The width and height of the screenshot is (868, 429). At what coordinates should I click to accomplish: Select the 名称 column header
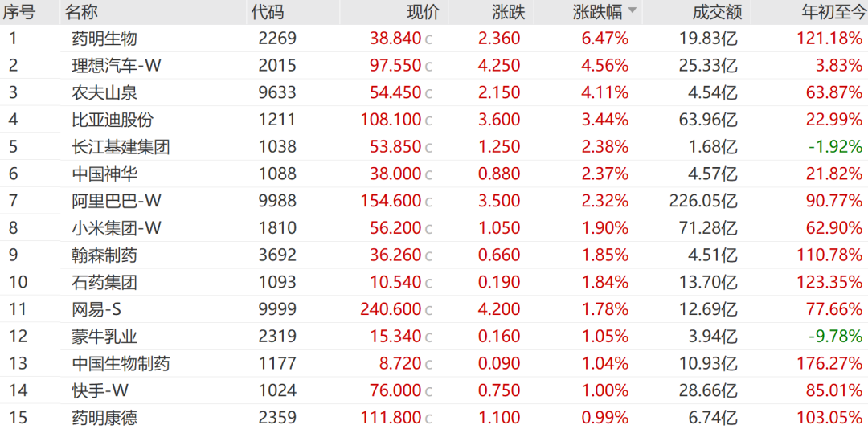pos(81,12)
